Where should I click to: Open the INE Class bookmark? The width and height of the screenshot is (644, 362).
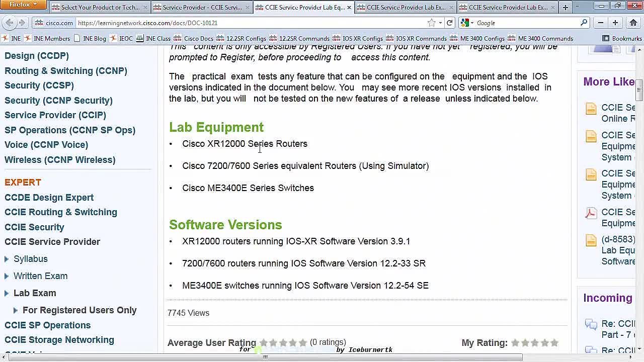[153, 38]
